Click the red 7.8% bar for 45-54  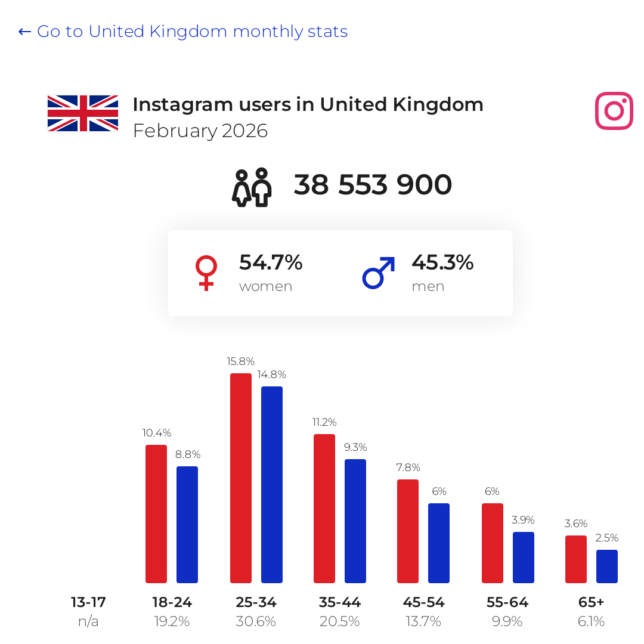click(x=408, y=531)
